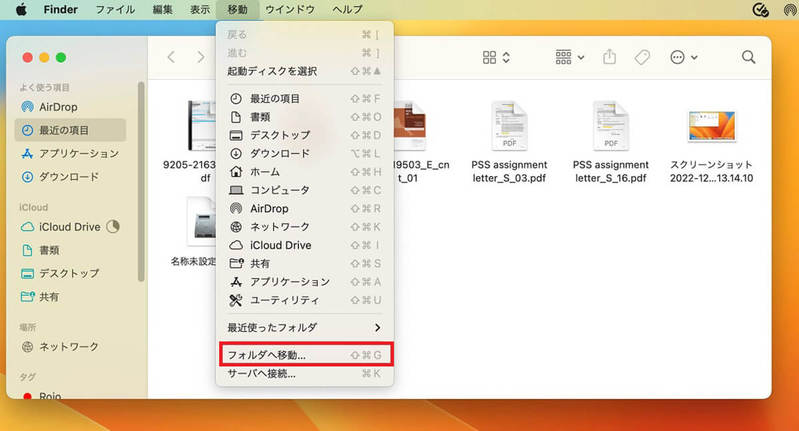Open the ヘルプ menu
Viewport: 799px width, 431px height.
pos(348,9)
